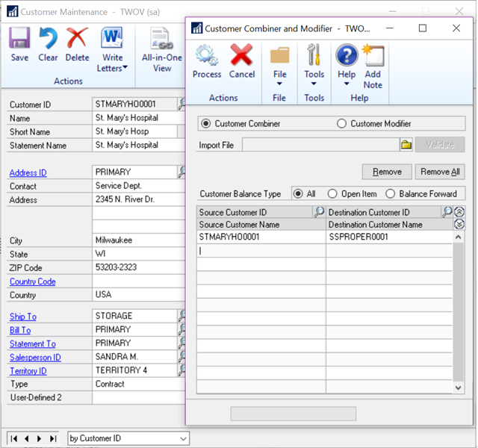Click the Import File text field
Screen dimensions: 478x448
click(320, 145)
